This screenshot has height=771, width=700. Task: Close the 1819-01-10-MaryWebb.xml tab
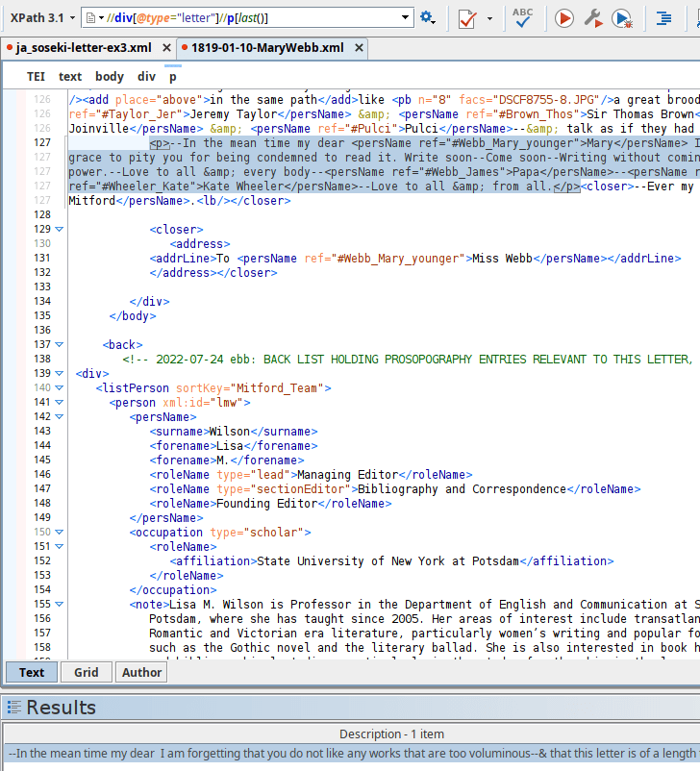tap(359, 48)
